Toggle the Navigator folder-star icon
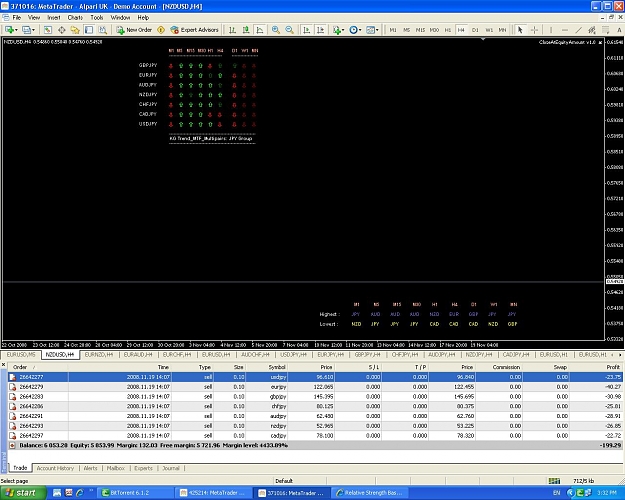 75,30
